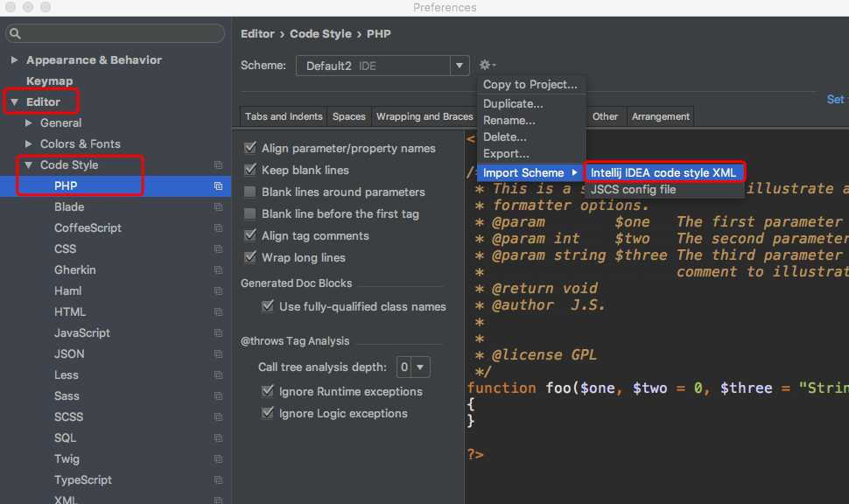
Task: Click copy icon beside JavaScript row
Action: (218, 332)
